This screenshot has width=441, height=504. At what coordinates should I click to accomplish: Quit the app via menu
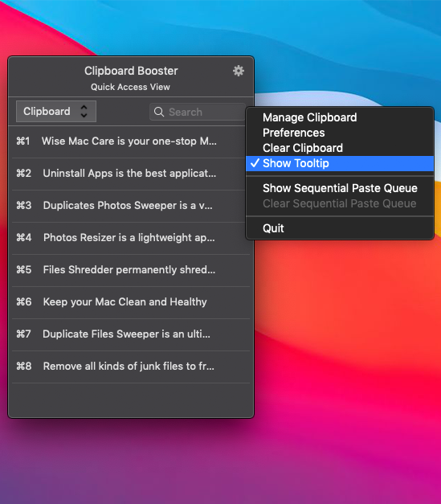coord(273,228)
